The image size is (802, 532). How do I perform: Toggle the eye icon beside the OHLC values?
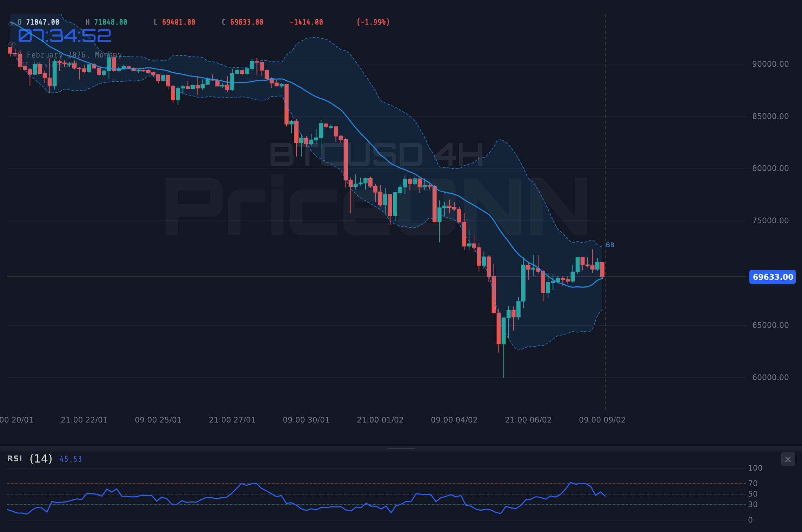pos(12,24)
